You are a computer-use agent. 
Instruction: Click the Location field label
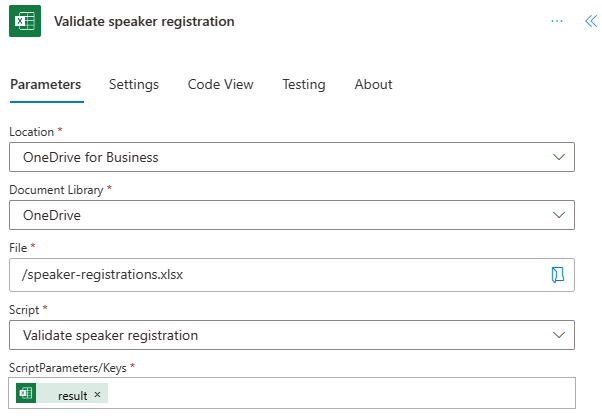pyautogui.click(x=31, y=132)
